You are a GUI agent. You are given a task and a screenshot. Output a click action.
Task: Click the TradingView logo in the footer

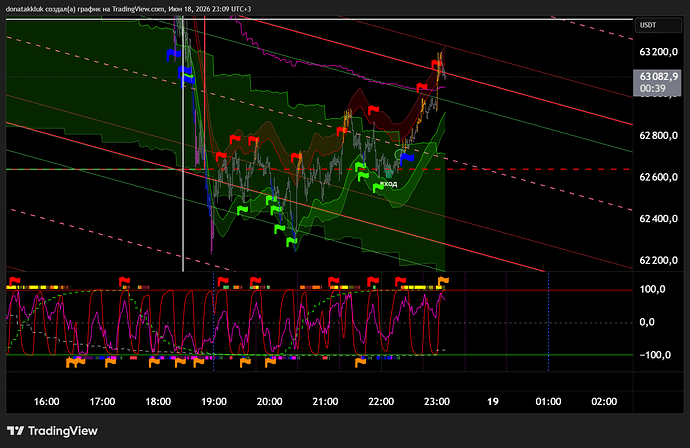(52, 431)
